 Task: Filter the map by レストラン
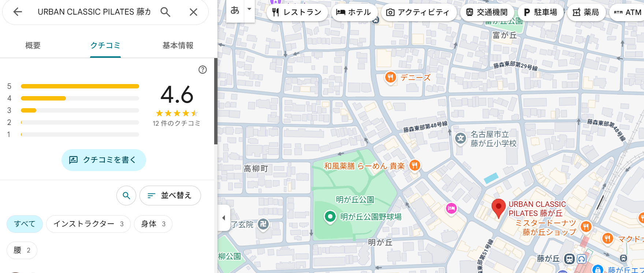coord(297,12)
